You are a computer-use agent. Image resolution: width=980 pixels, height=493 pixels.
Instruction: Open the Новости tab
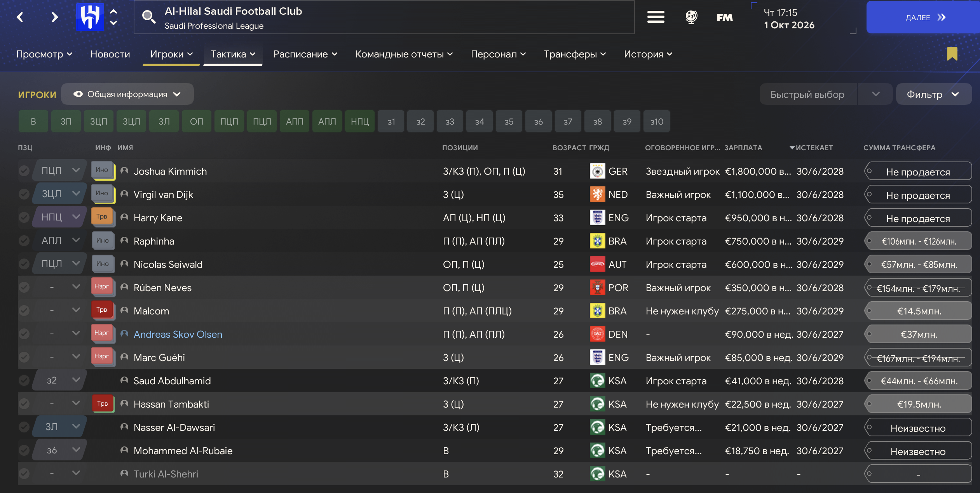click(110, 54)
